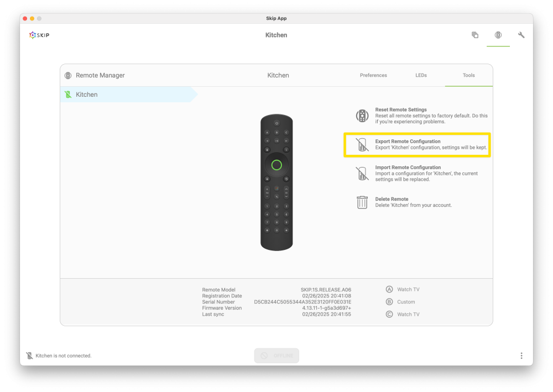553x392 pixels.
Task: Select Kitchen remote in the list
Action: point(129,95)
